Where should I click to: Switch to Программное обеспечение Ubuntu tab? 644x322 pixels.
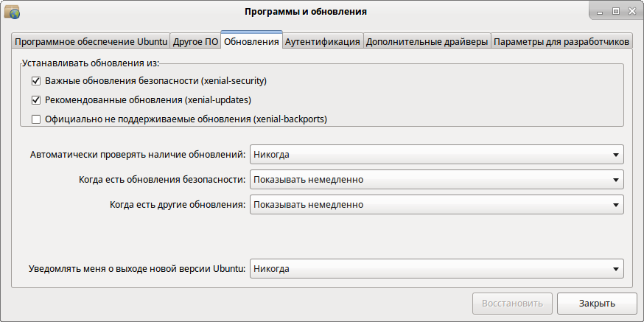(91, 41)
